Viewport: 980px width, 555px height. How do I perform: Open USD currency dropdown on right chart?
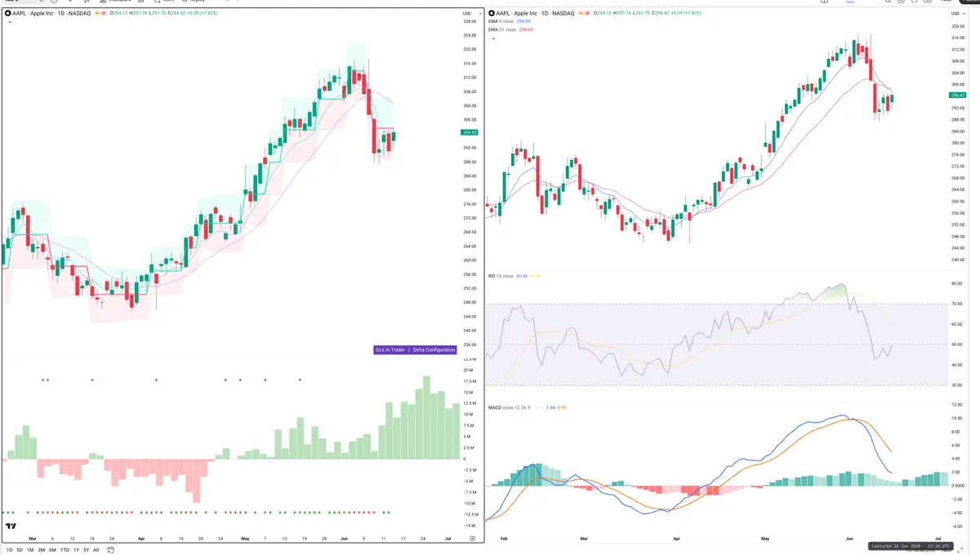(957, 14)
